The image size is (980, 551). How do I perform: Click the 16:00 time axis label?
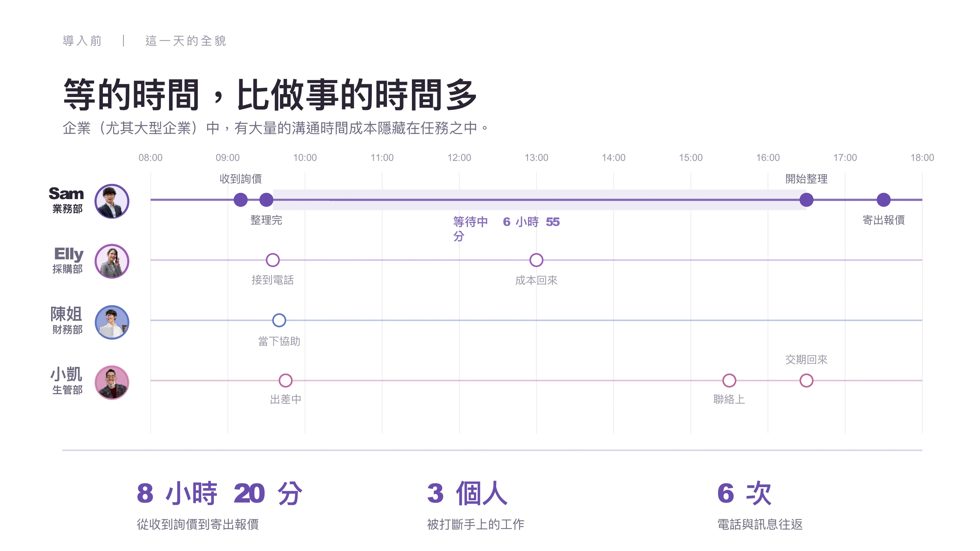click(x=768, y=158)
